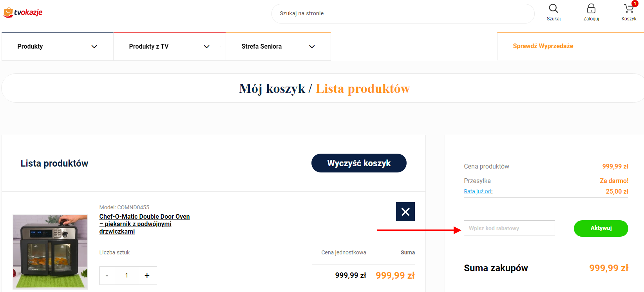Image resolution: width=644 pixels, height=292 pixels.
Task: Click the tvokazje logo
Action: click(23, 13)
